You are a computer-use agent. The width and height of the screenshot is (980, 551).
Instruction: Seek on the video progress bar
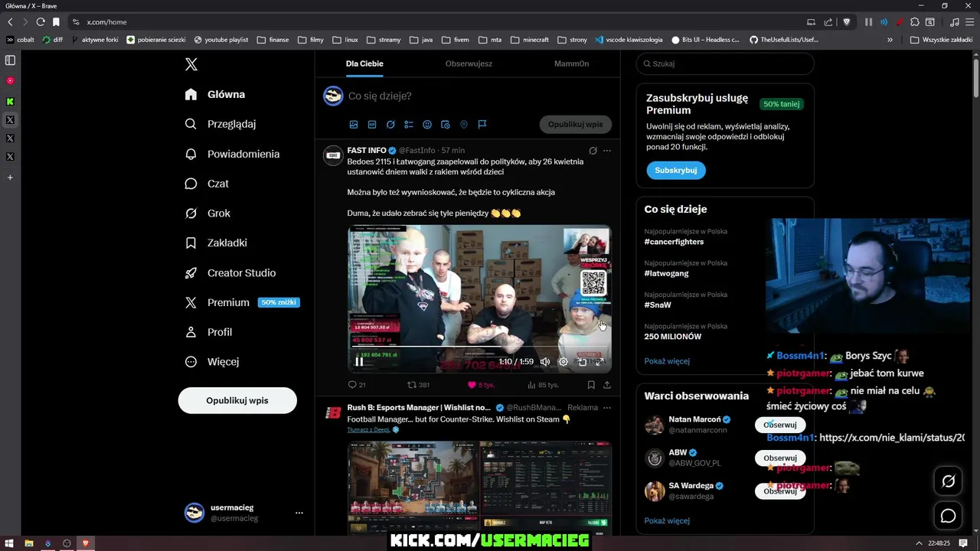click(479, 347)
